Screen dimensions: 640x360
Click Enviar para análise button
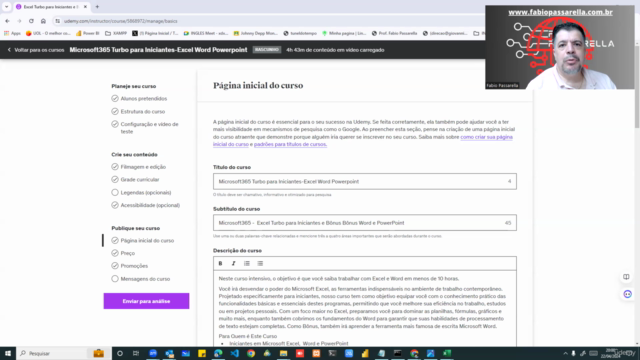[x=146, y=301]
